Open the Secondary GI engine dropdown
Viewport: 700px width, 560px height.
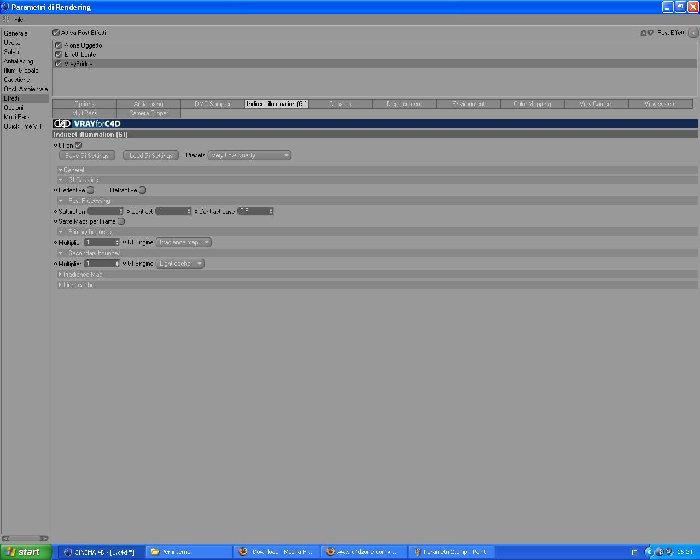point(180,264)
